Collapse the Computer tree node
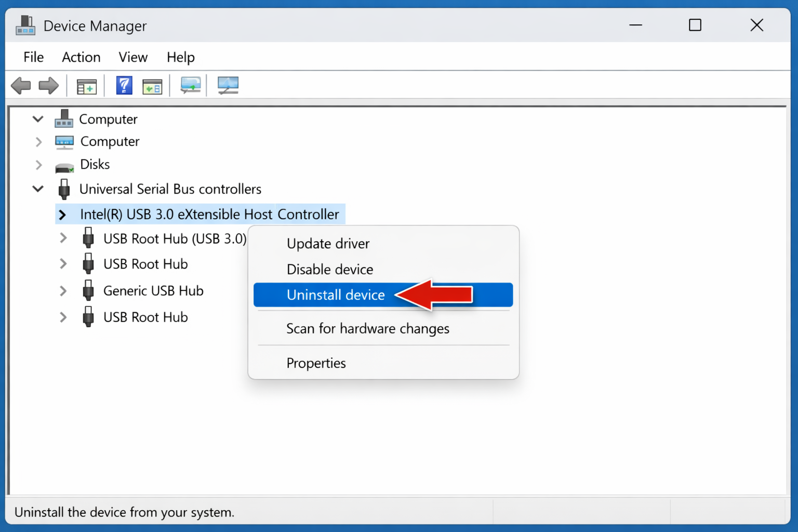 pyautogui.click(x=37, y=118)
